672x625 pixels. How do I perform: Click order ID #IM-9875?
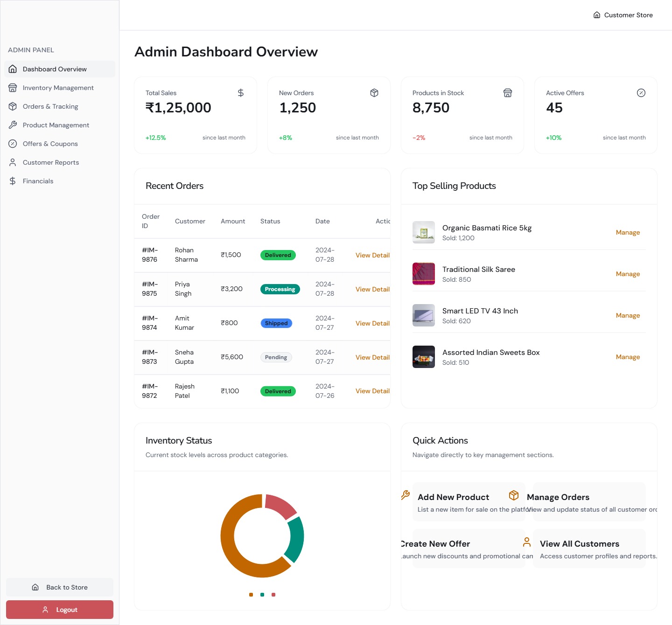coord(150,289)
